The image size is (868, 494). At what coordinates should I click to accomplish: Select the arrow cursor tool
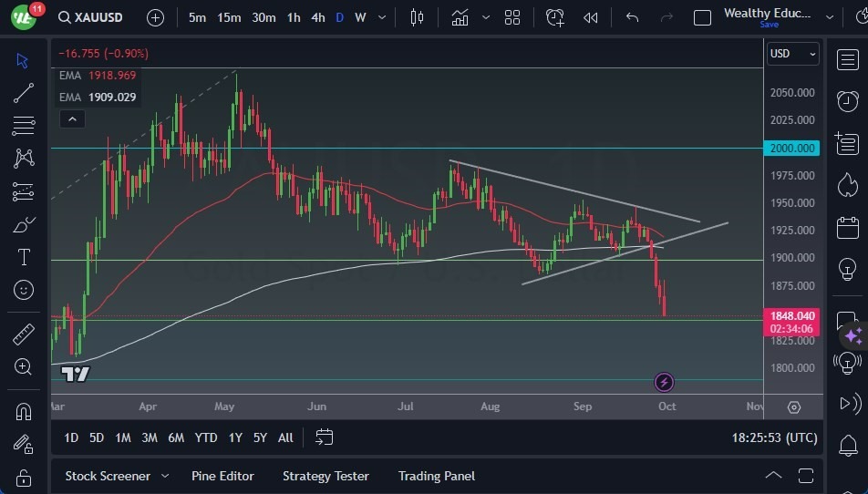tap(23, 60)
